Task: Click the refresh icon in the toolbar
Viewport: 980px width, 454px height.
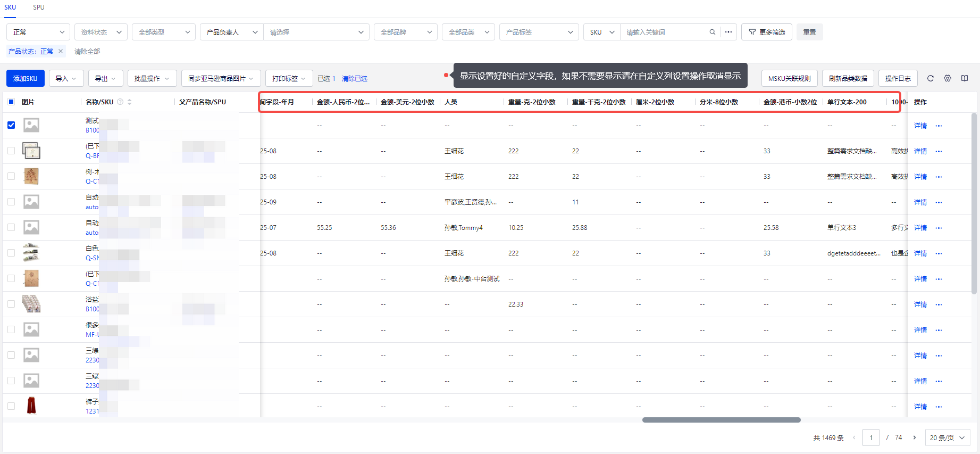Action: pos(931,78)
